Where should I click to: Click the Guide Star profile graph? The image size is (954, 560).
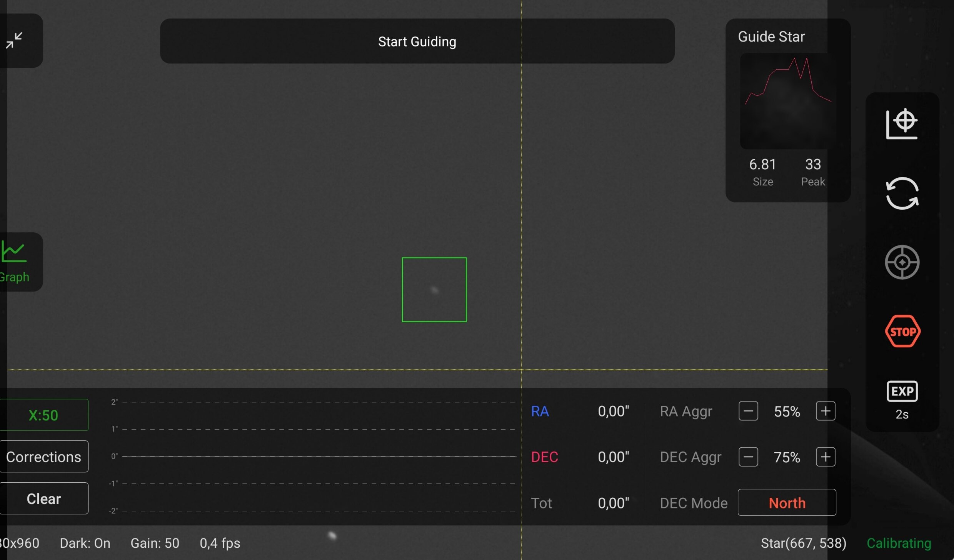(x=787, y=101)
